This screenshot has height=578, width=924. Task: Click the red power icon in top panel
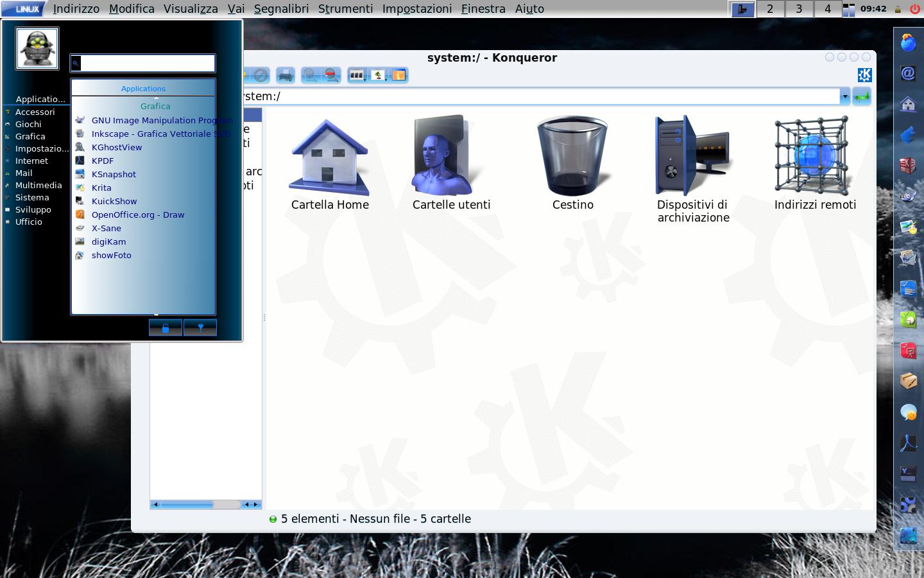(914, 9)
